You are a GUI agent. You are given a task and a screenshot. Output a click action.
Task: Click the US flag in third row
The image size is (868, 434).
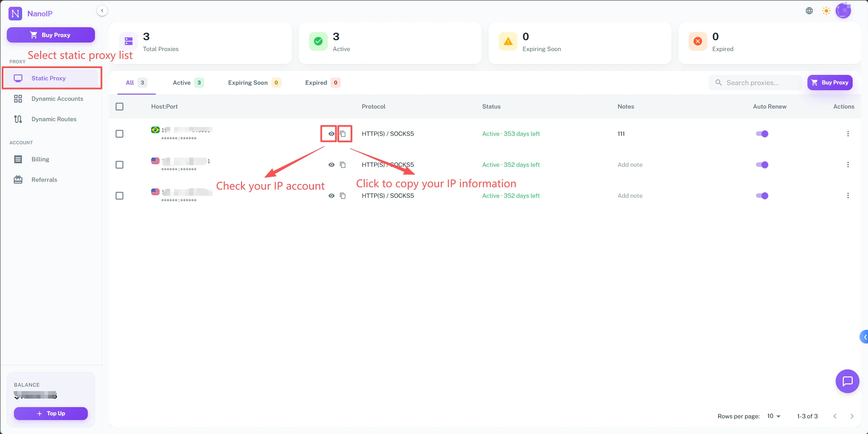(x=155, y=192)
